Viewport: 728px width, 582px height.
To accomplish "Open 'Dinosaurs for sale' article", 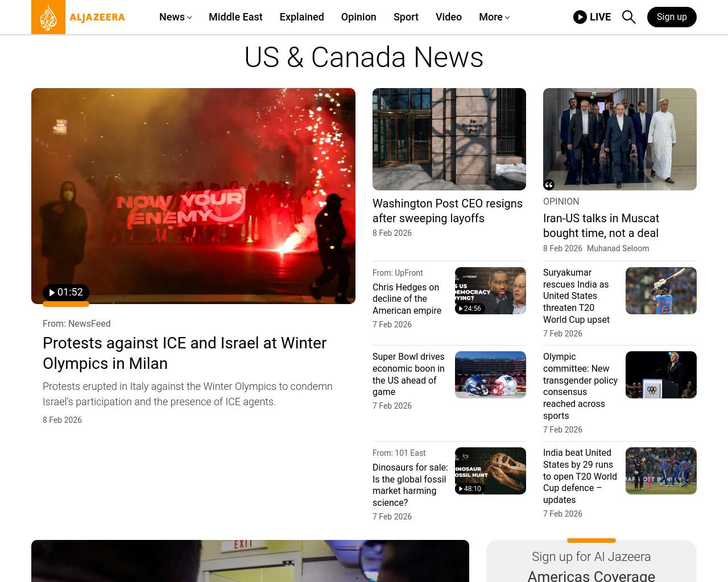I will [410, 485].
